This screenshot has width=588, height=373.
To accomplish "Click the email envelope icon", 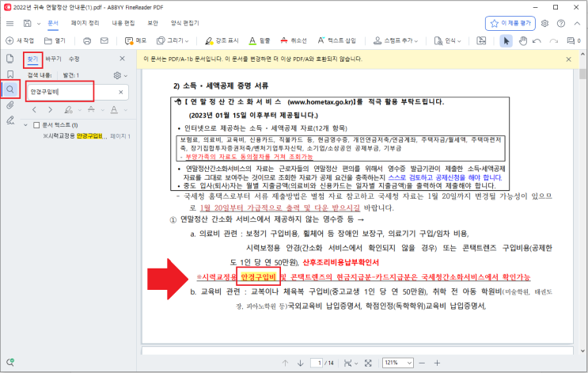I will click(x=104, y=40).
